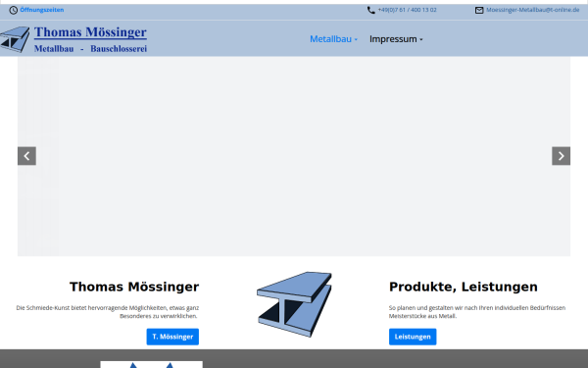Click the large I-beam image
The height and width of the screenshot is (368, 588).
[294, 304]
